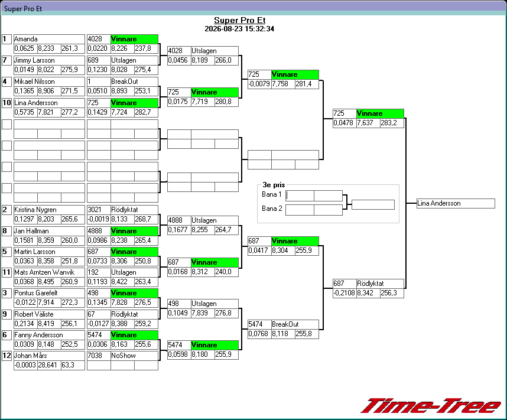The image size is (507, 420).
Task: Click reaction time 0,0625 for Amanda
Action: tap(25, 48)
